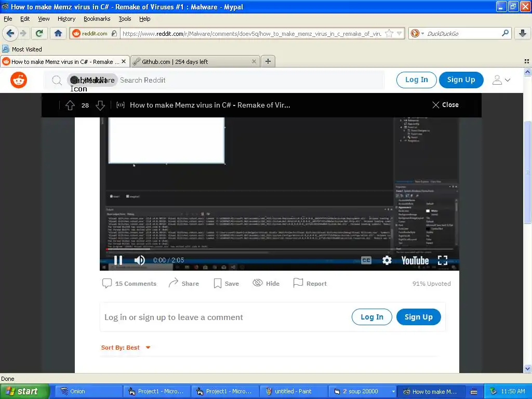Open the File menu
Image resolution: width=532 pixels, height=399 pixels.
(8, 19)
